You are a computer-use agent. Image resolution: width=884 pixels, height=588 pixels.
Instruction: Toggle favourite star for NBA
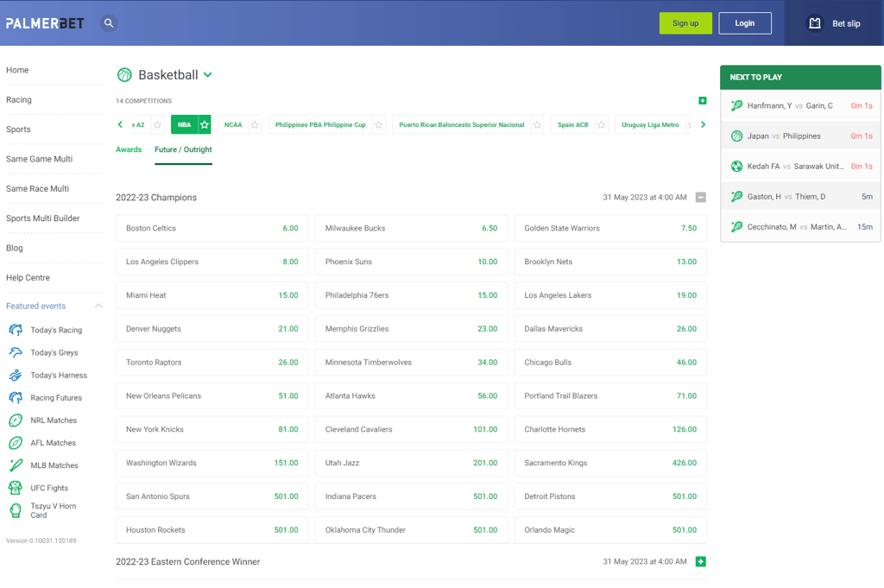205,124
